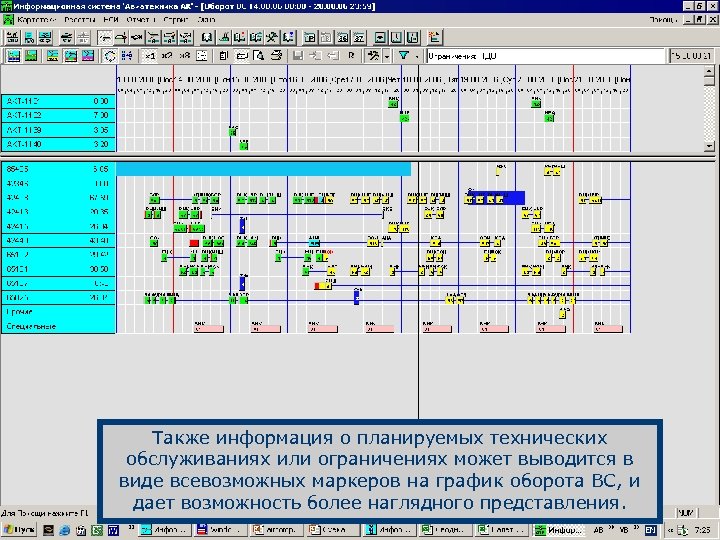720x540 pixels.
Task: Open the НСИ menu
Action: [x=111, y=20]
